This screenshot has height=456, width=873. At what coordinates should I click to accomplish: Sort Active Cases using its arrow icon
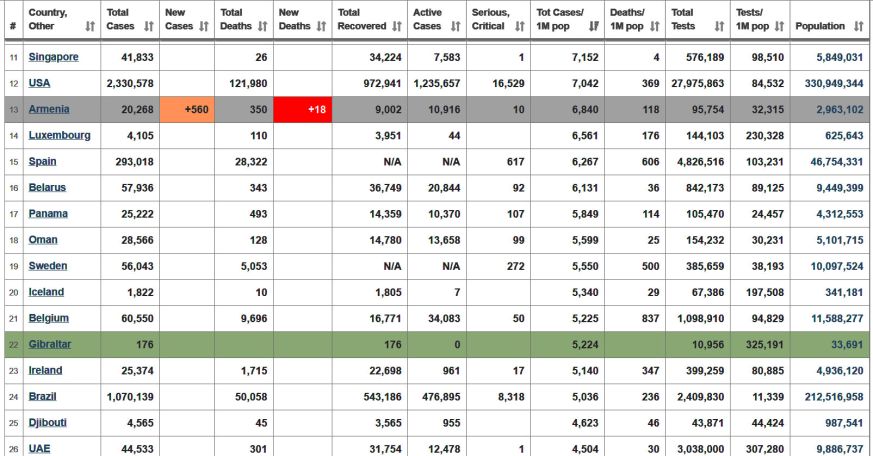[456, 26]
